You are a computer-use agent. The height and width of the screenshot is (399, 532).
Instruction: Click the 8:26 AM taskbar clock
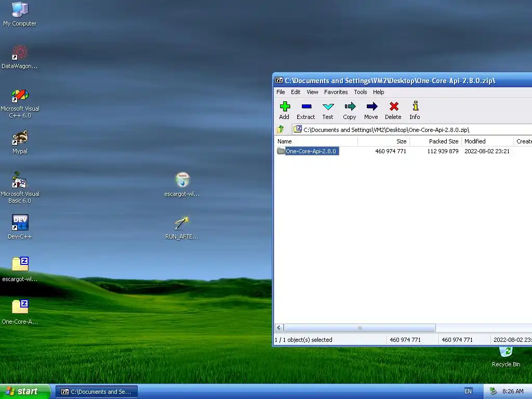pyautogui.click(x=513, y=391)
